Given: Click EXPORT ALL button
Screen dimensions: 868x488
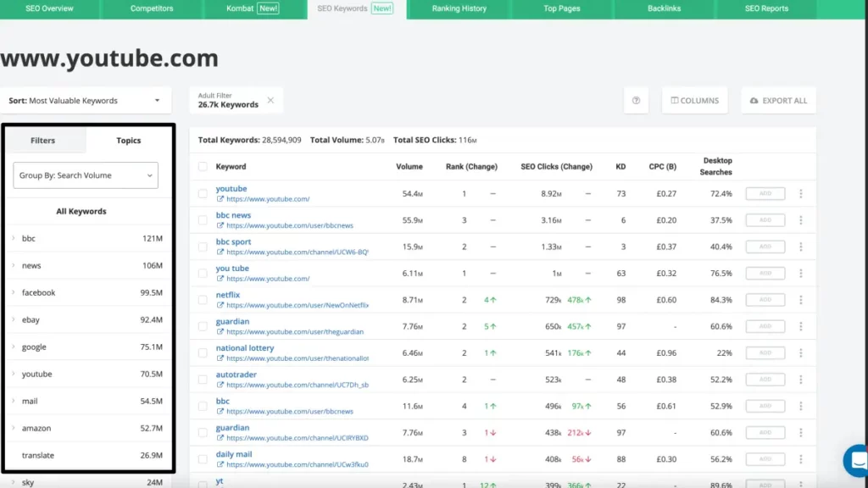Looking at the screenshot, I should 778,101.
